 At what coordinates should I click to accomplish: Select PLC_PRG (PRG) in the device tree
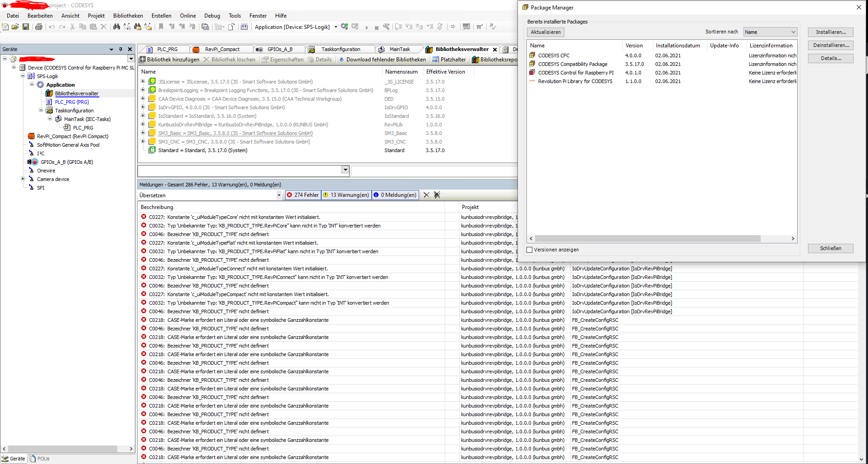pos(72,102)
